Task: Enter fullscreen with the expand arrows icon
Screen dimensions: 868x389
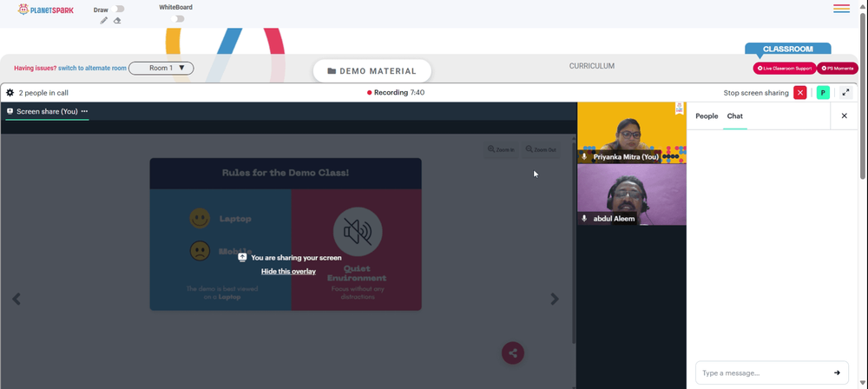Action: pos(845,93)
